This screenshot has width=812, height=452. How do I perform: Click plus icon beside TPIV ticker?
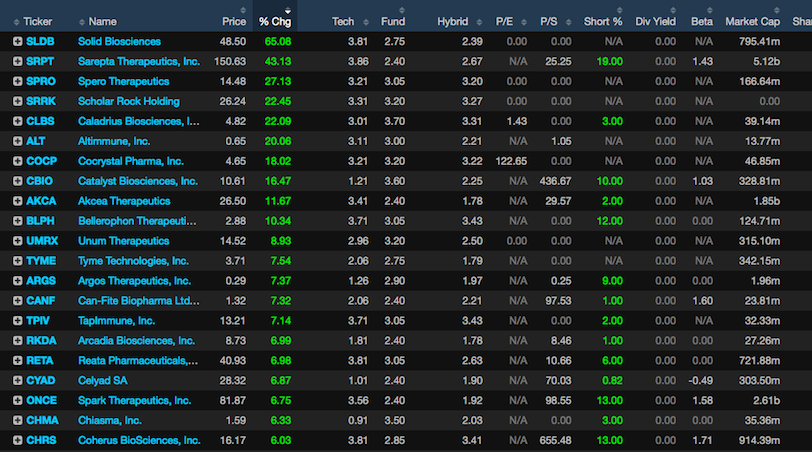point(17,320)
